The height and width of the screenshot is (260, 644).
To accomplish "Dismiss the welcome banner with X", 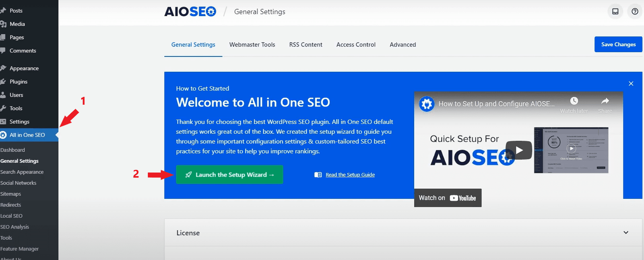I will [631, 84].
